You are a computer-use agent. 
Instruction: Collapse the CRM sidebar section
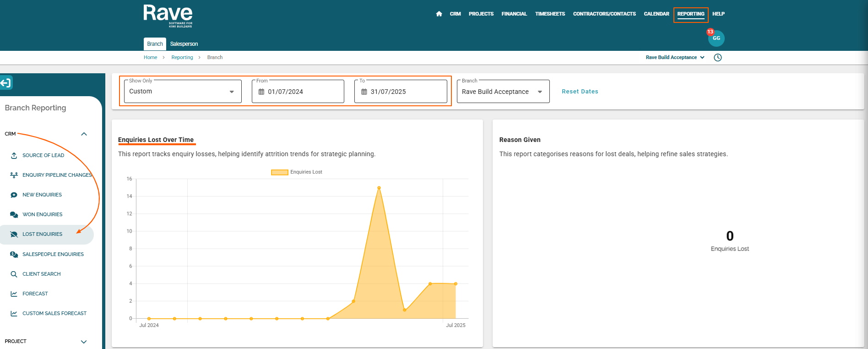(84, 134)
